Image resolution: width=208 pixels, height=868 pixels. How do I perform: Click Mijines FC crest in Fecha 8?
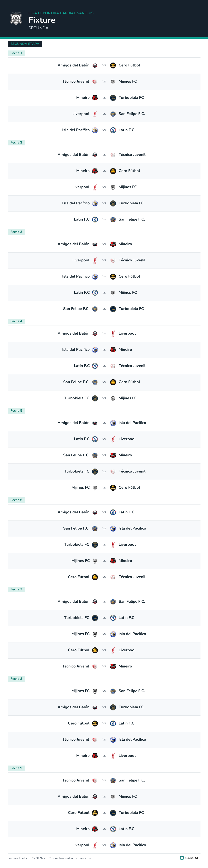pos(95,691)
